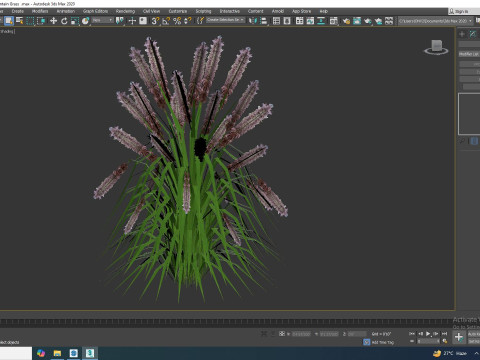Click Render Production teapot icon
480x360 pixels.
point(368,21)
